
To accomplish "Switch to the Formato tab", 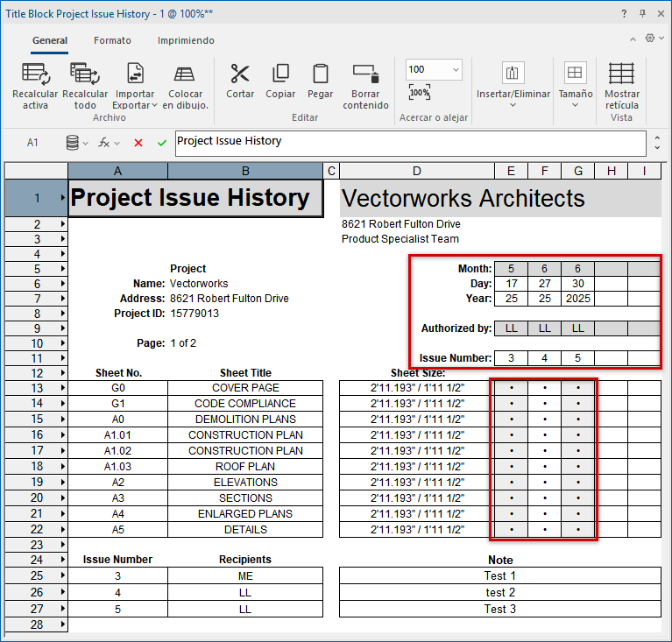I will [x=112, y=40].
